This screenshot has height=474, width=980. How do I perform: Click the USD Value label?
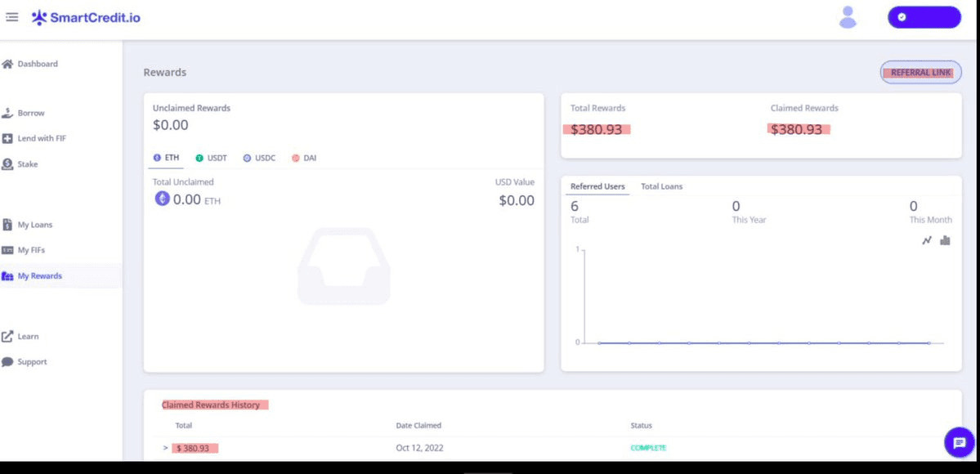pos(515,182)
